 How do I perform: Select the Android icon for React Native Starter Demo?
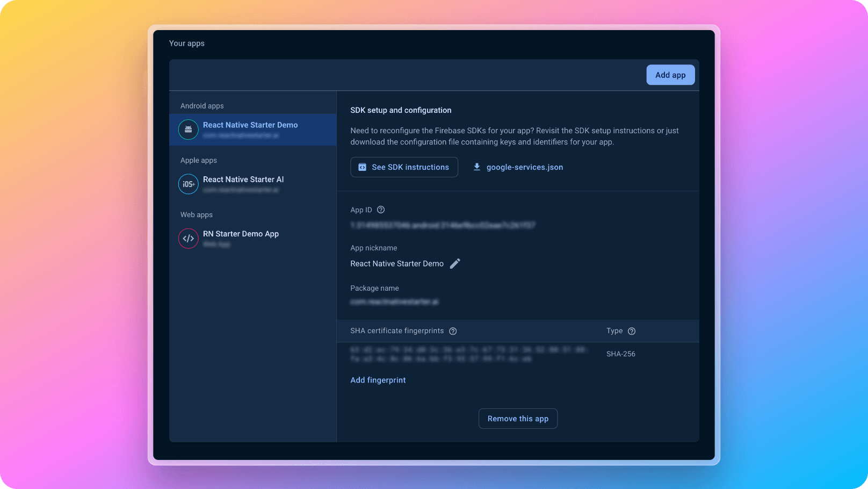[x=189, y=130]
